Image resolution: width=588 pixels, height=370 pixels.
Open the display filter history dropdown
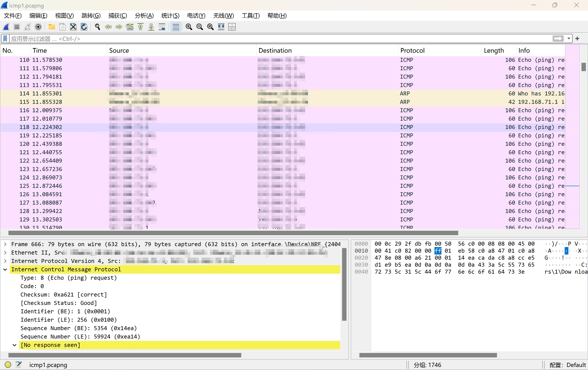(x=569, y=38)
